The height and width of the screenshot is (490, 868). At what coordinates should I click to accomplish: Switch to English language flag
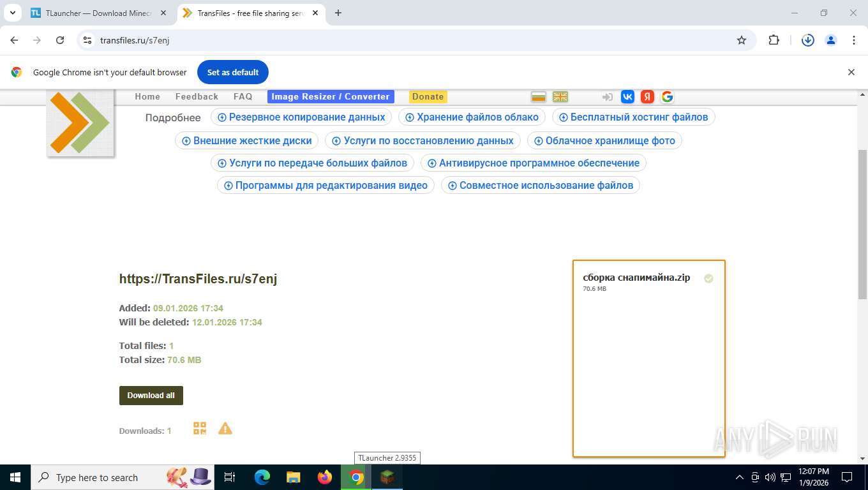pos(560,97)
